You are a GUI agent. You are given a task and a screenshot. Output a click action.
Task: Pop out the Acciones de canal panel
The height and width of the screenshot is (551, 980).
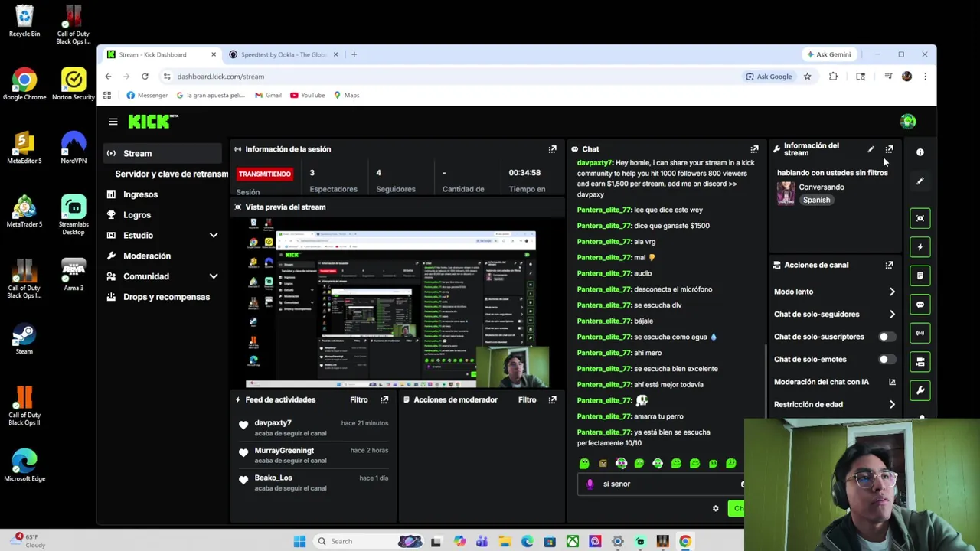889,265
